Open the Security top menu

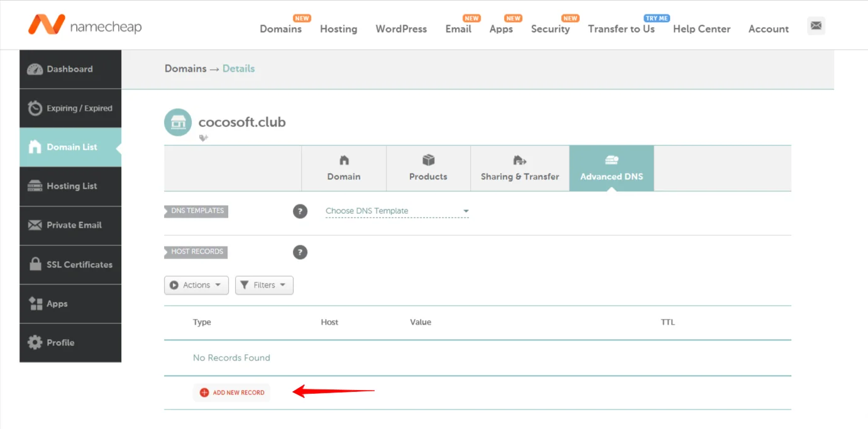pos(550,29)
